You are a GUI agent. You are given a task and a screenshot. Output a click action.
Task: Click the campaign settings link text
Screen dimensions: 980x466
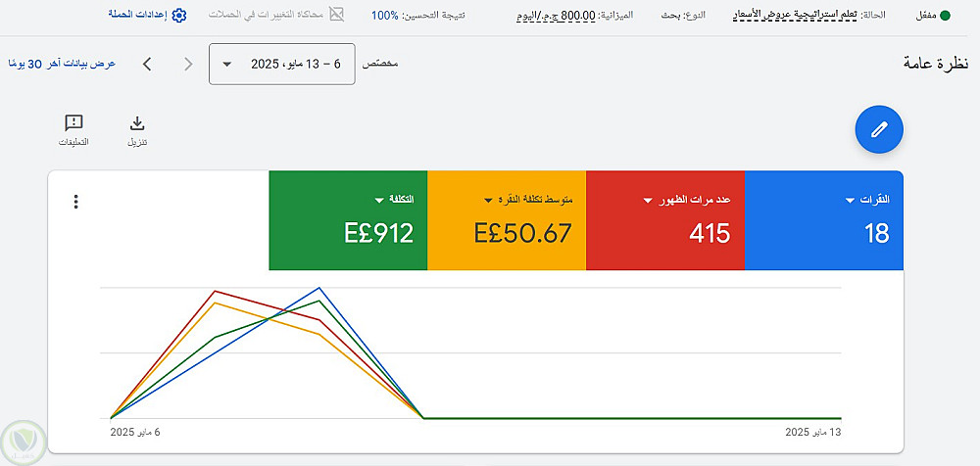137,16
